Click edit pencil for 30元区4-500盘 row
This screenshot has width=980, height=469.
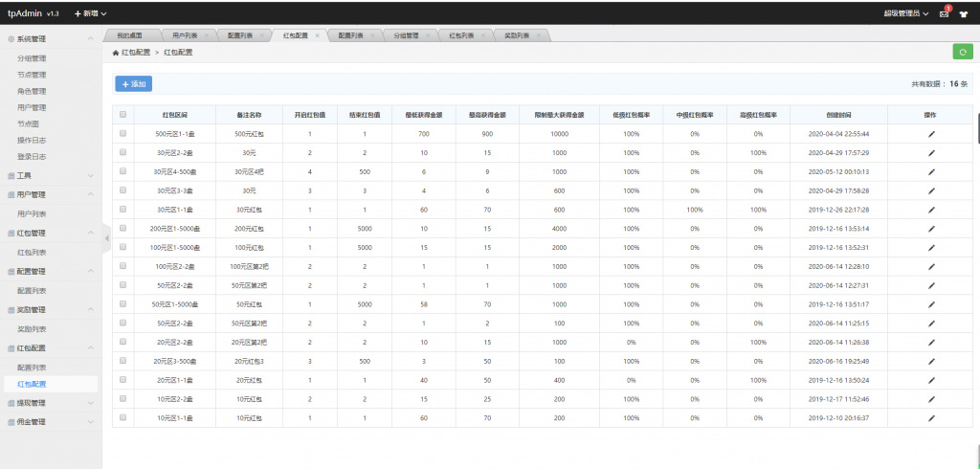(930, 171)
